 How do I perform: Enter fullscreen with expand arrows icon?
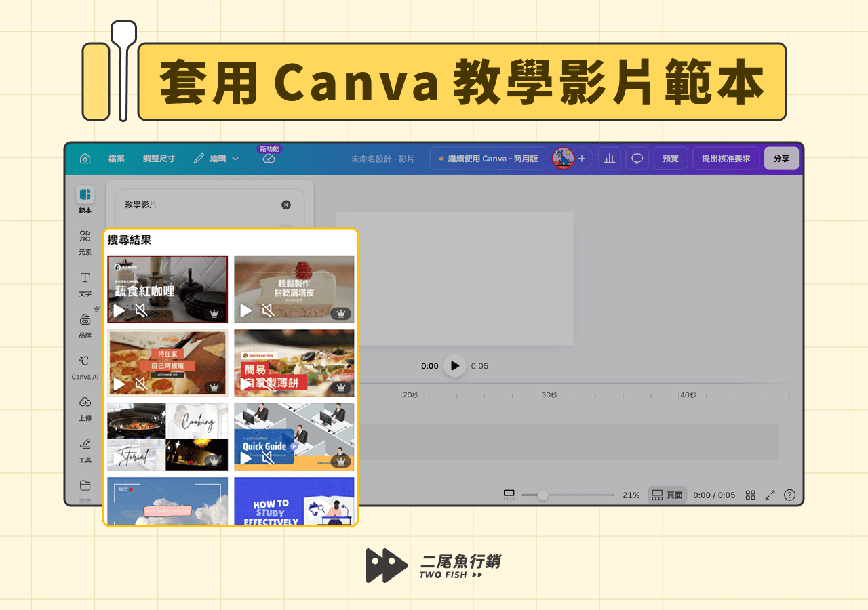[770, 495]
